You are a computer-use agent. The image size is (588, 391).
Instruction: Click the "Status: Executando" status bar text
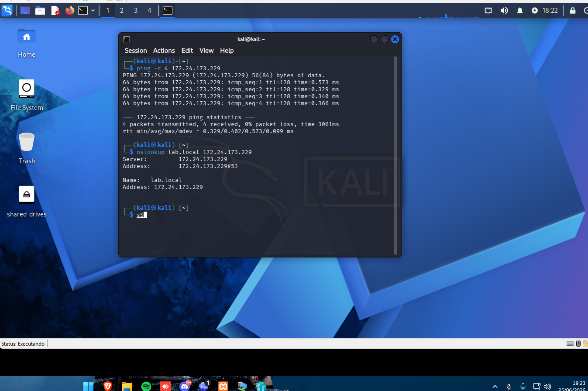coord(23,344)
